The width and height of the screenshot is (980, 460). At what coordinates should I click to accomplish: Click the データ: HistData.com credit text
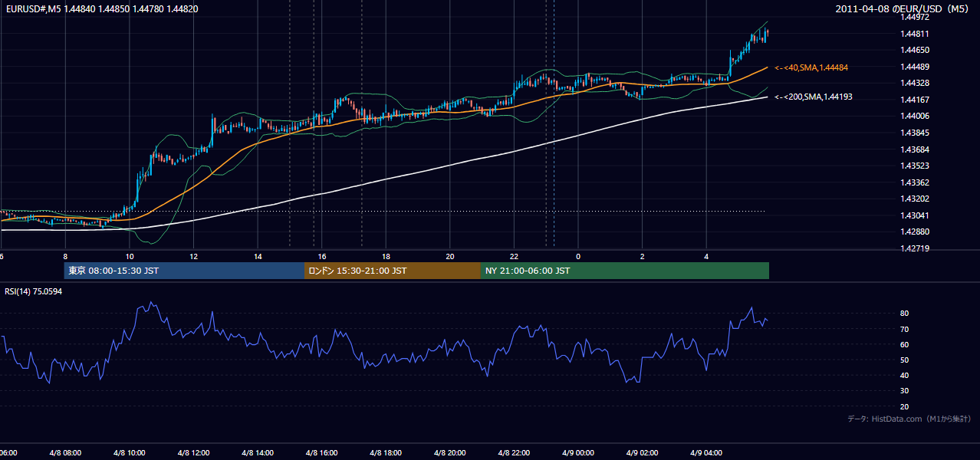point(909,419)
